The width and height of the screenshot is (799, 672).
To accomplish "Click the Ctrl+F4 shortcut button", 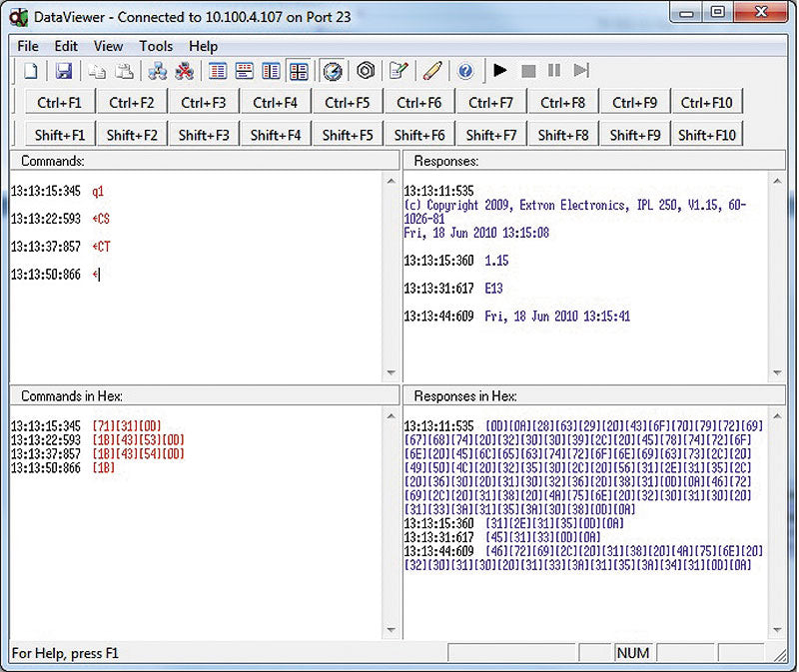I will [x=276, y=103].
